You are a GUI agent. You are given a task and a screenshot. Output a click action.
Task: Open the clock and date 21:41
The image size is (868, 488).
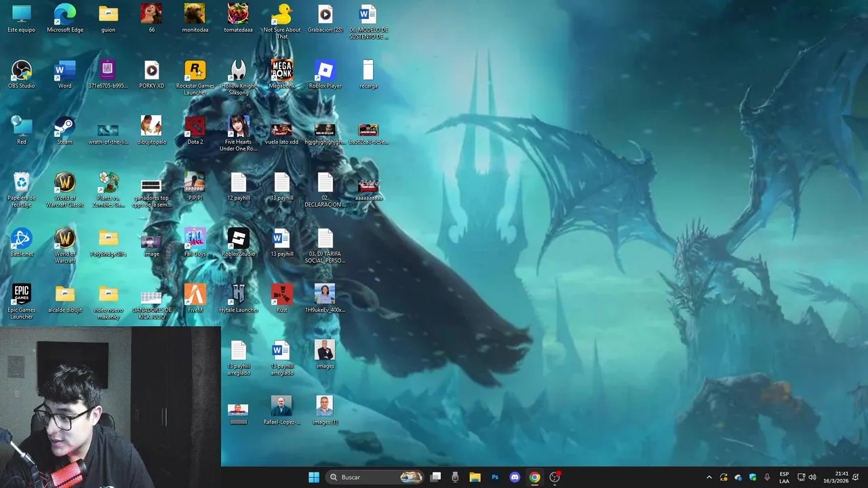click(x=835, y=477)
